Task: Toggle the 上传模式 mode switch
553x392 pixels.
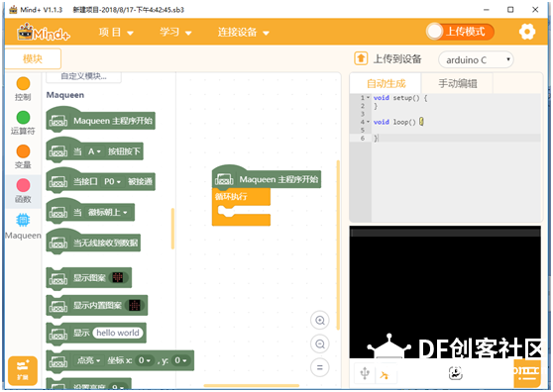Action: coord(460,32)
